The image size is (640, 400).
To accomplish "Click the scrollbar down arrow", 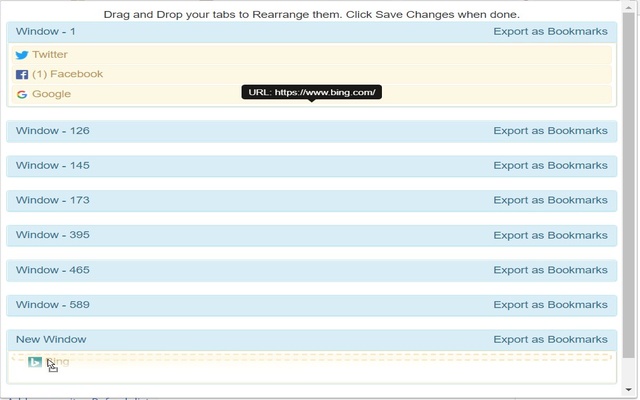I will (628, 389).
